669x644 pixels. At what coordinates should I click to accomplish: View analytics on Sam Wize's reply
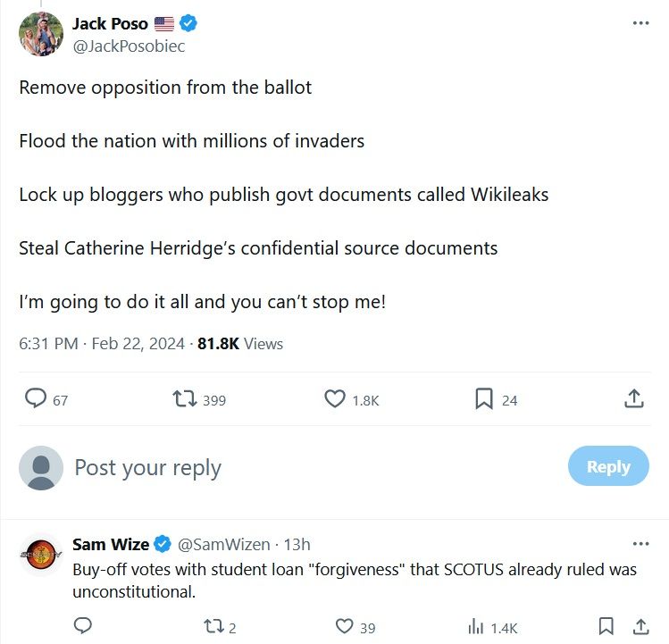[476, 626]
